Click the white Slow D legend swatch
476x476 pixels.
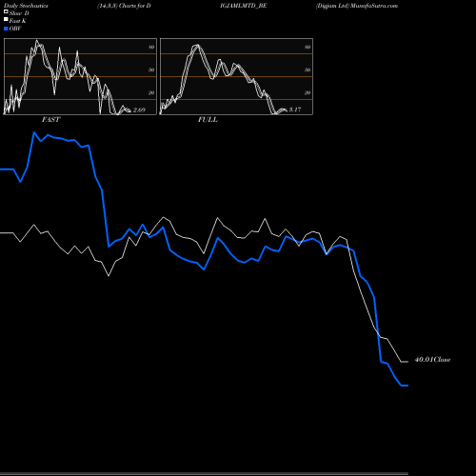(x=6, y=11)
